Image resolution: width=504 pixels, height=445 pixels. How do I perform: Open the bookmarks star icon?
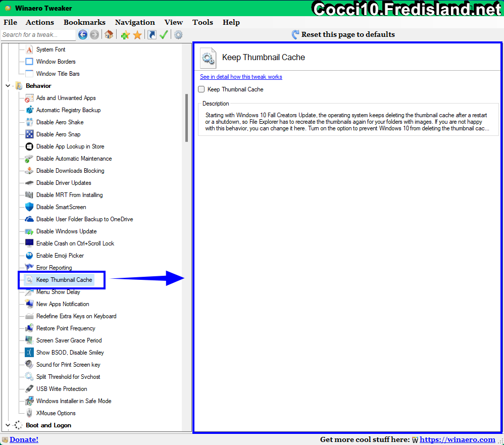click(137, 35)
